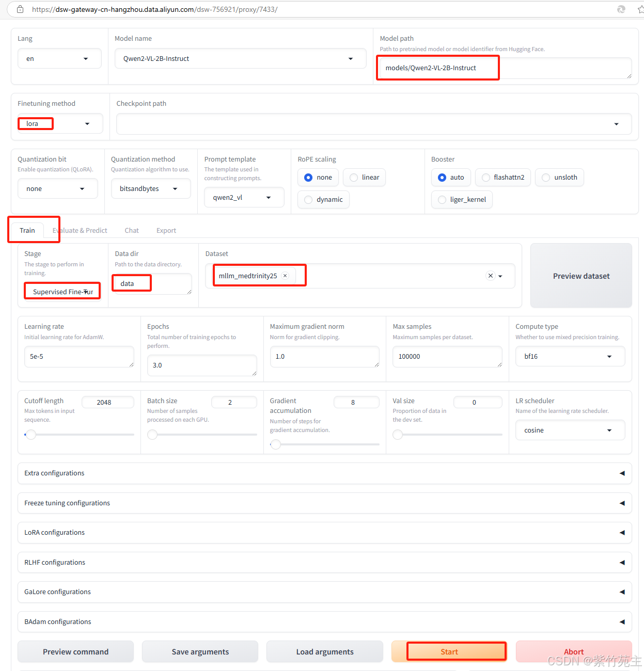
Task: Expand LoRA configurations section
Action: [325, 533]
